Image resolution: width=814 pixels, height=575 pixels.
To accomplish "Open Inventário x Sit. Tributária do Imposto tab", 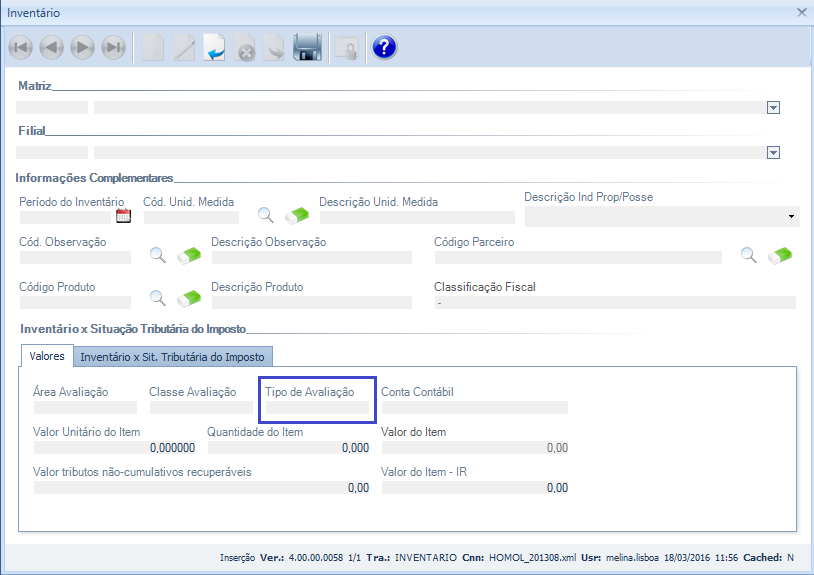I will point(172,357).
